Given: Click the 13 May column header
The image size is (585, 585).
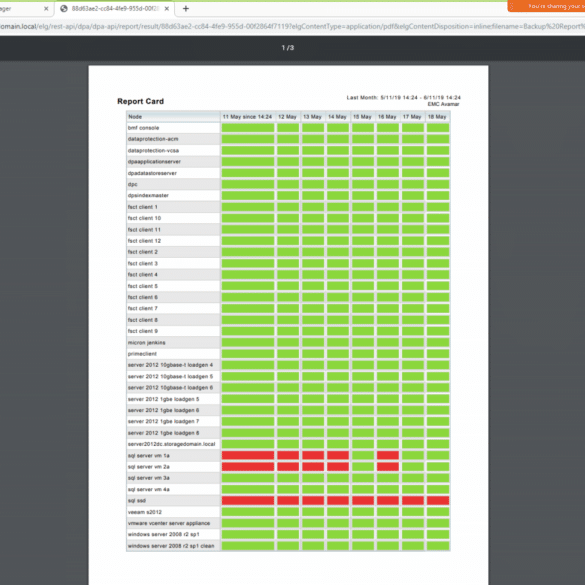Looking at the screenshot, I should tap(313, 117).
